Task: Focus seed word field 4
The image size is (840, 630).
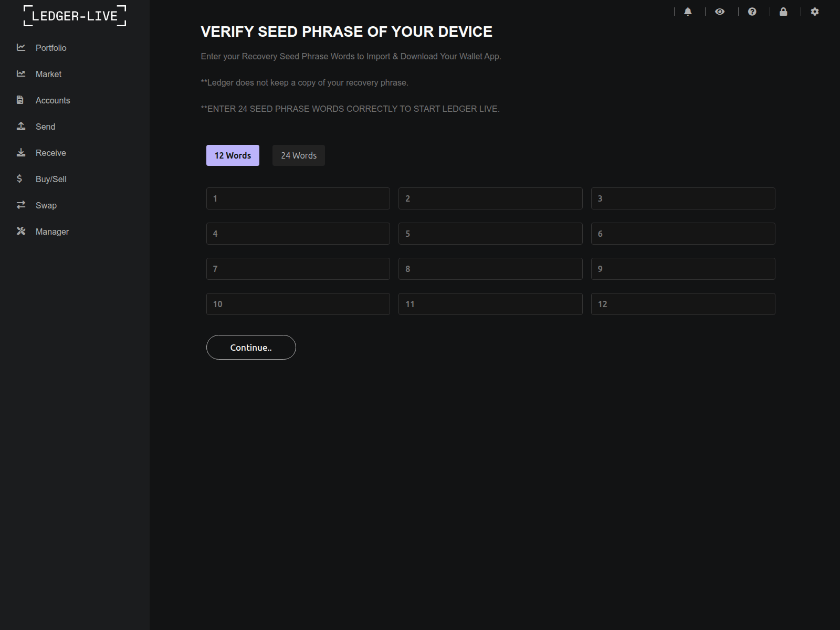Action: point(298,234)
